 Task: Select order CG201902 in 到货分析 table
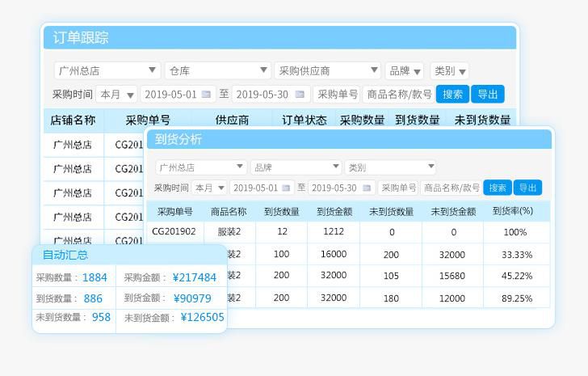click(x=174, y=231)
